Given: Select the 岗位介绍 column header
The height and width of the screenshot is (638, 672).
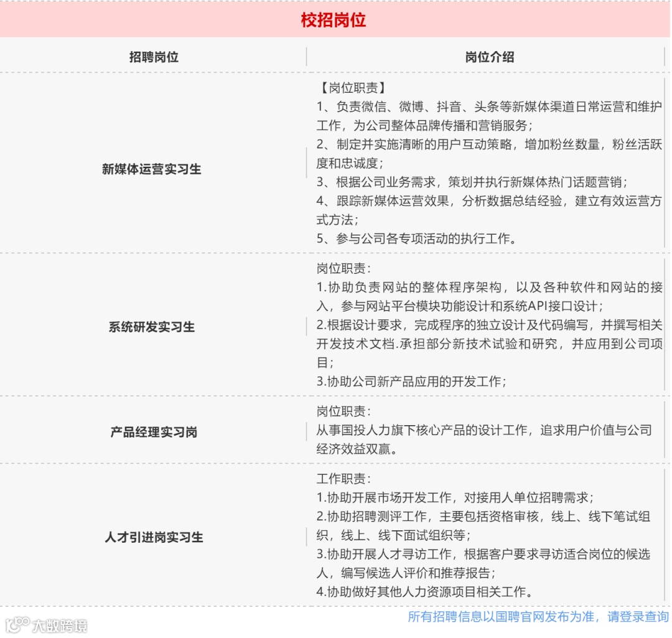Looking at the screenshot, I should click(490, 57).
